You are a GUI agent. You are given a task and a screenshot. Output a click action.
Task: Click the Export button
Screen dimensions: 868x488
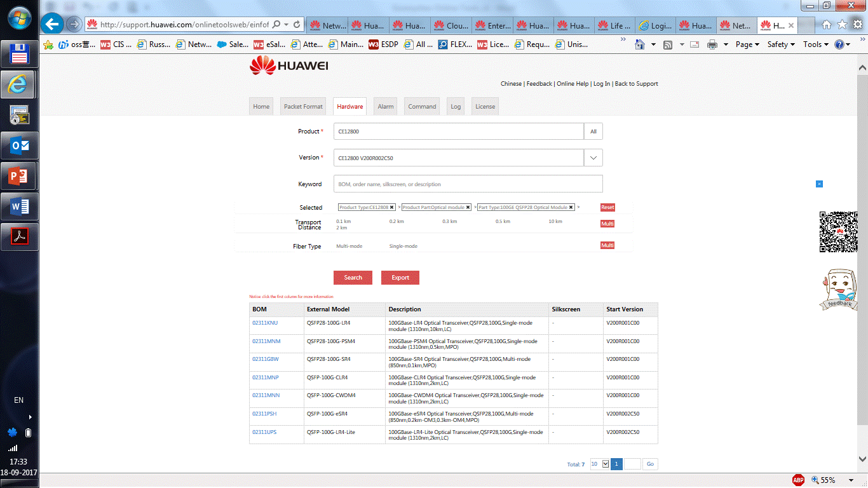tap(400, 278)
